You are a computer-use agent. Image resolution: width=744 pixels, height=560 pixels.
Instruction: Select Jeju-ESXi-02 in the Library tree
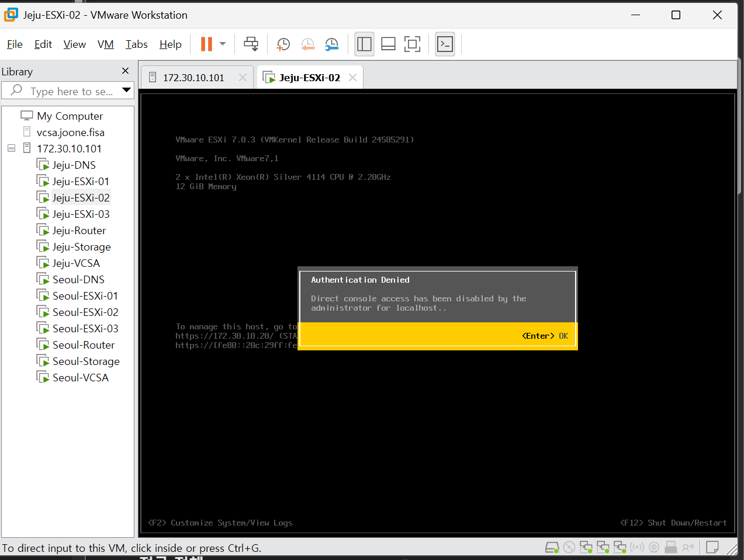tap(81, 198)
